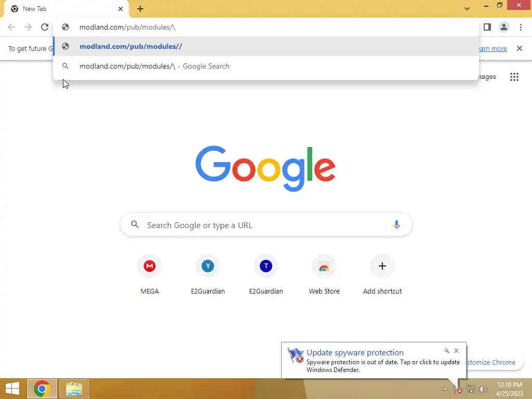Reload the page with the refresh icon
Image resolution: width=532 pixels, height=399 pixels.
click(45, 27)
